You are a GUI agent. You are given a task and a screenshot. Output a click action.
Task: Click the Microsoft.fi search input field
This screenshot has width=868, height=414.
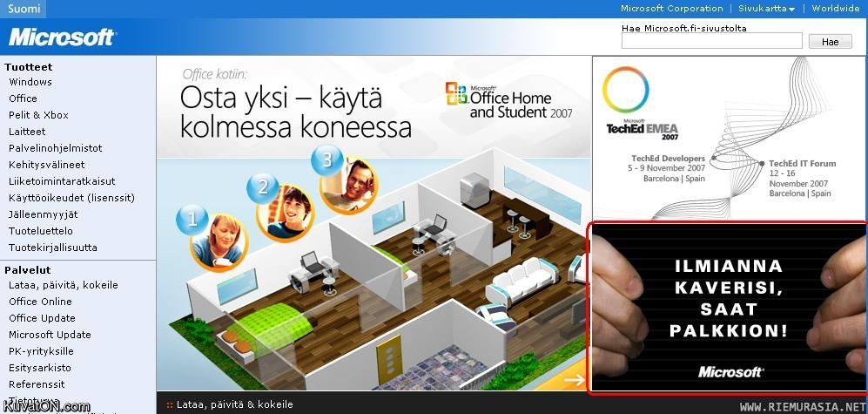tap(711, 41)
